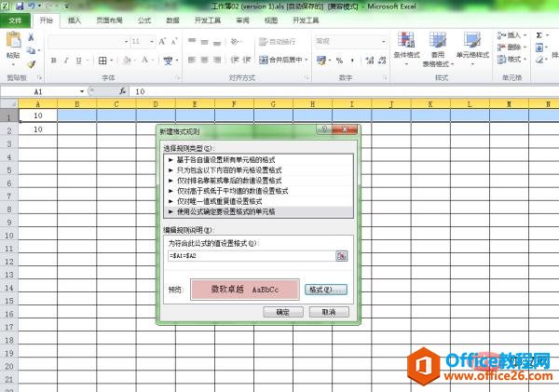Open Format as Table (套用表格格式)
The width and height of the screenshot is (559, 392).
click(438, 49)
